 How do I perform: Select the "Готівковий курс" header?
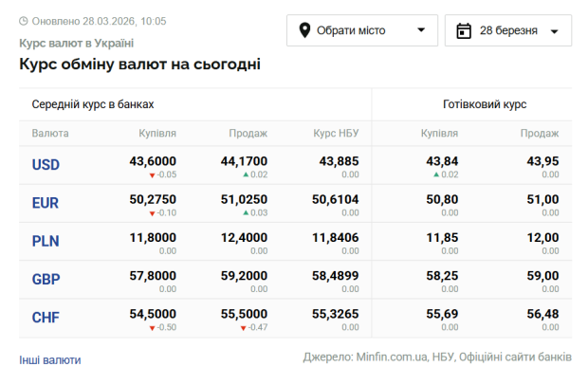click(485, 104)
